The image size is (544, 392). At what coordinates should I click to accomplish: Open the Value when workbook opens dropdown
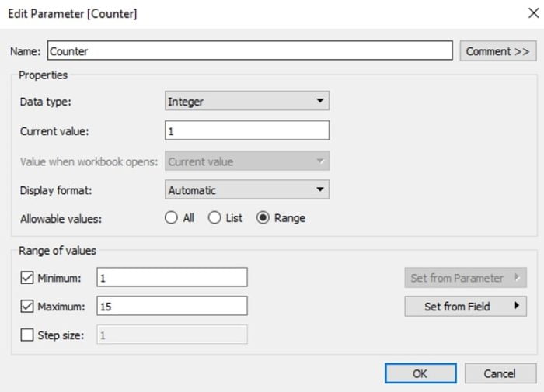tap(247, 161)
